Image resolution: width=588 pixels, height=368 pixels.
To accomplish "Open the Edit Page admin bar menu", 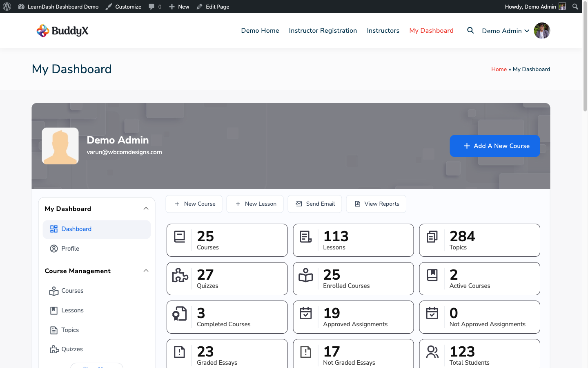I will [213, 6].
